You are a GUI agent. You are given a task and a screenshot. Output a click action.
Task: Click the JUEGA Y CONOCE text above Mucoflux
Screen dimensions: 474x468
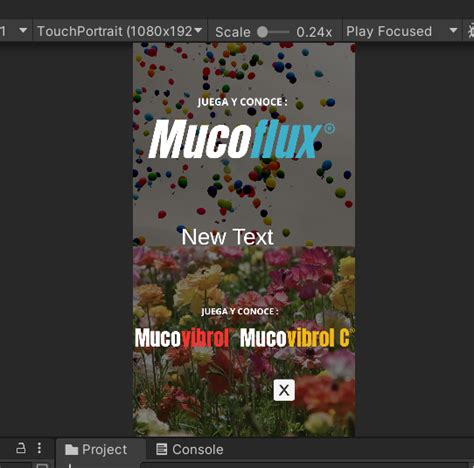[x=242, y=102]
